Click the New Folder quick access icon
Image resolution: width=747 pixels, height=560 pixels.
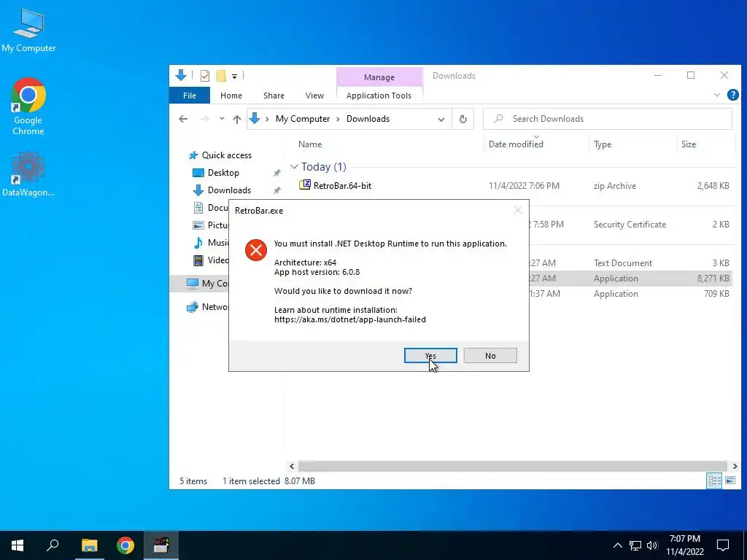[x=221, y=76]
